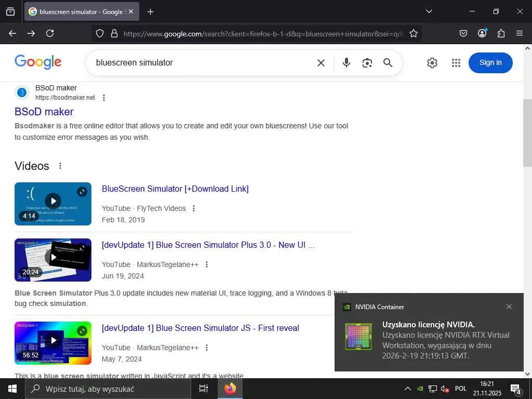The image size is (532, 399).
Task: Submit search with magnifier icon
Action: click(388, 63)
